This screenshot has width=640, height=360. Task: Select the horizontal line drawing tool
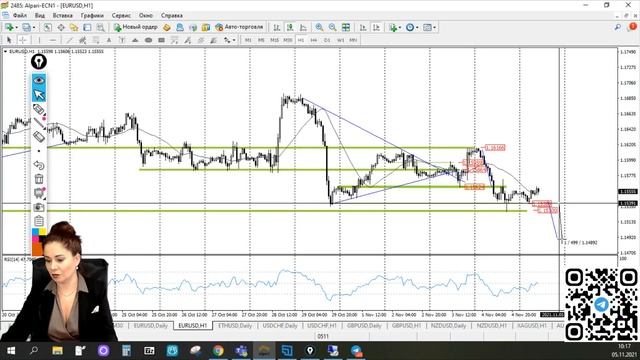(53, 40)
